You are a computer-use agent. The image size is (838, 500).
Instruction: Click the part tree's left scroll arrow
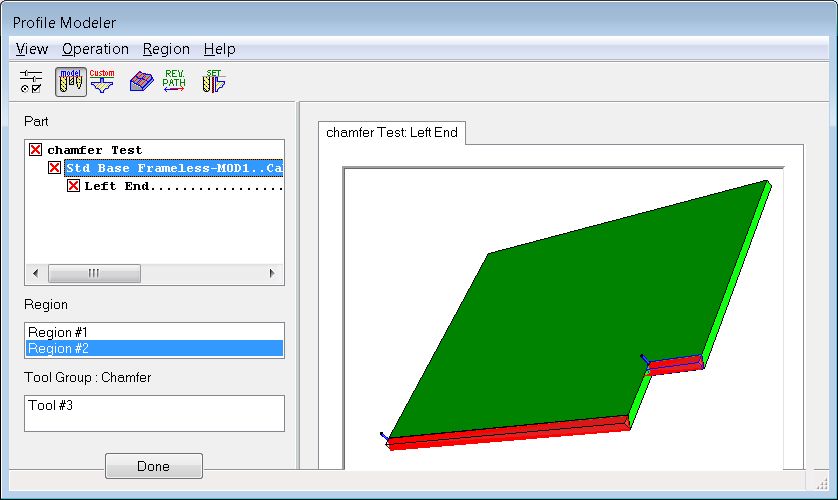point(36,274)
